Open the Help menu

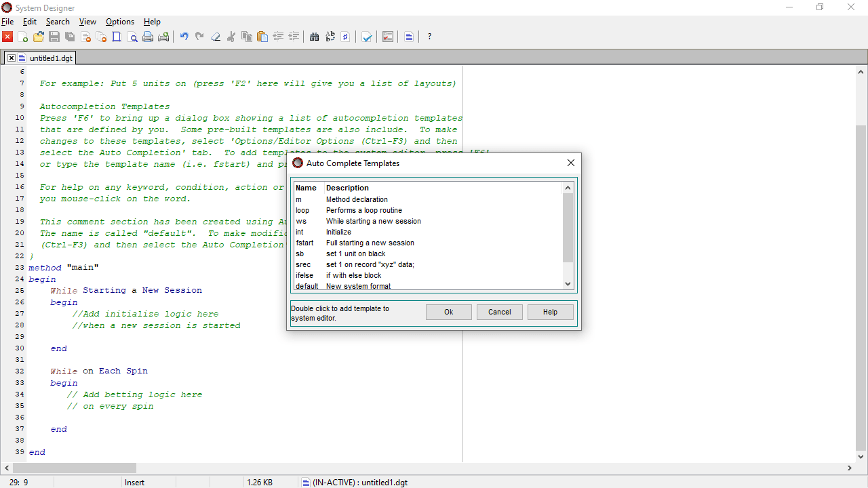pos(152,22)
